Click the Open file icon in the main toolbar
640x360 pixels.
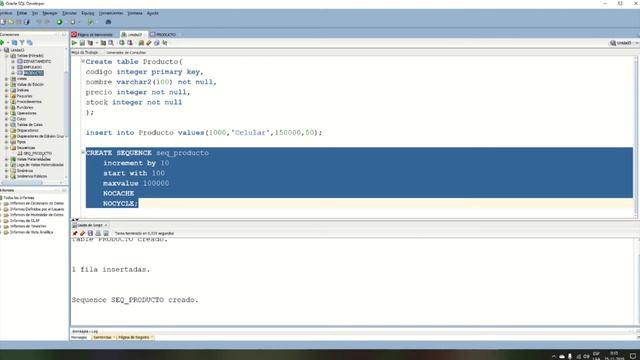11,22
